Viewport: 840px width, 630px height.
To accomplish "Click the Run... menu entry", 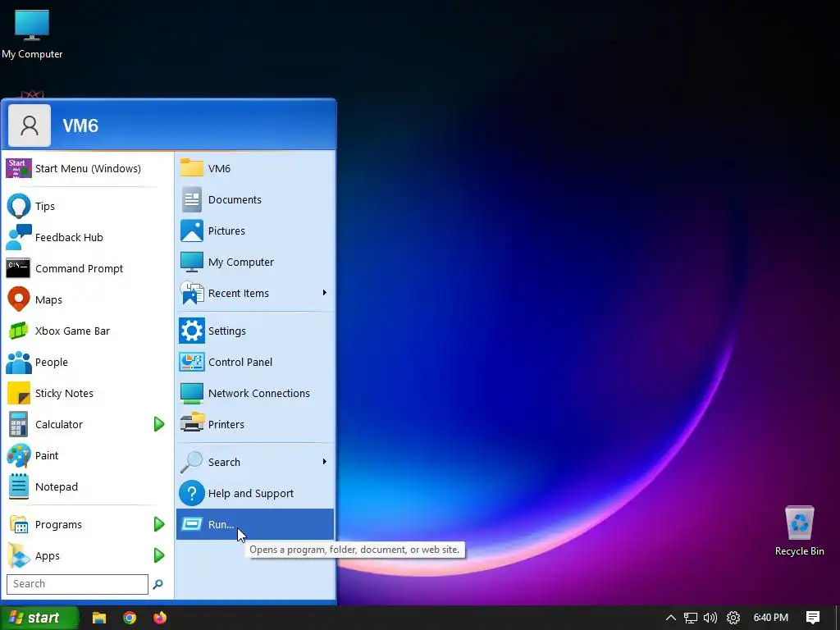I will click(255, 524).
